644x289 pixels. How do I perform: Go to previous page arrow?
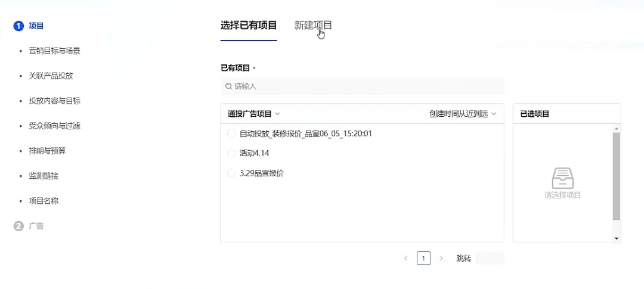tap(405, 258)
